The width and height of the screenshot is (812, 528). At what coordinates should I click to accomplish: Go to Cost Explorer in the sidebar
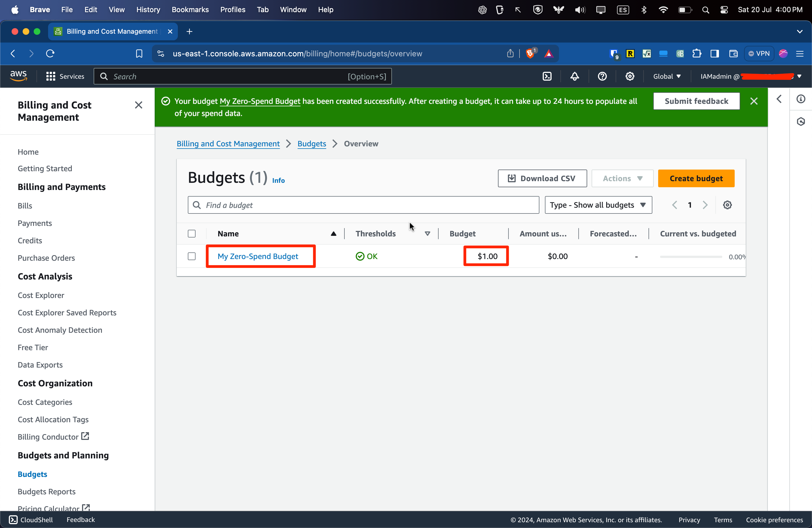[x=41, y=295]
